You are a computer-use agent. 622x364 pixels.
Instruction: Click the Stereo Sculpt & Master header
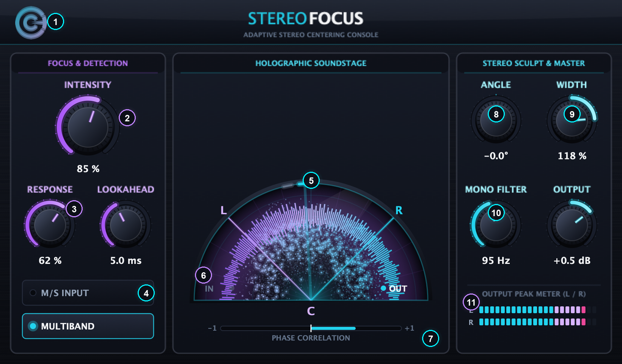point(534,63)
